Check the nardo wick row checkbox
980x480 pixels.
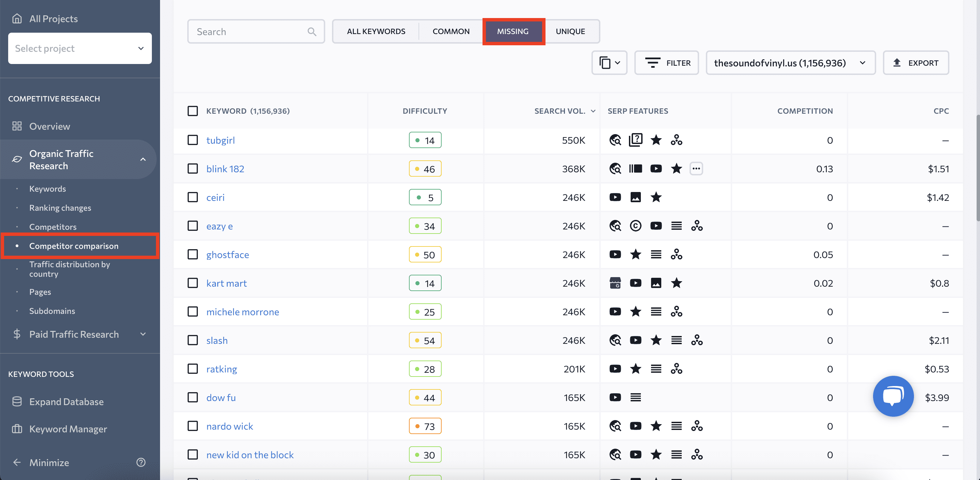pos(192,426)
